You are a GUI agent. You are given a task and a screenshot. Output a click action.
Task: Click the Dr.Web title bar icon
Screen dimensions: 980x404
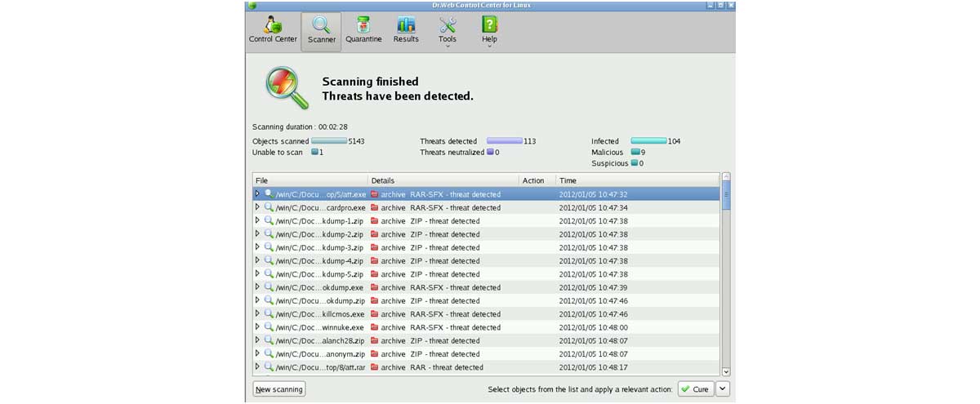(252, 5)
